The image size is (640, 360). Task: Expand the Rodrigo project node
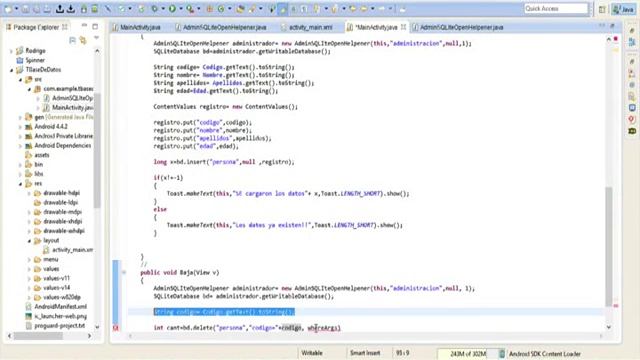11,51
